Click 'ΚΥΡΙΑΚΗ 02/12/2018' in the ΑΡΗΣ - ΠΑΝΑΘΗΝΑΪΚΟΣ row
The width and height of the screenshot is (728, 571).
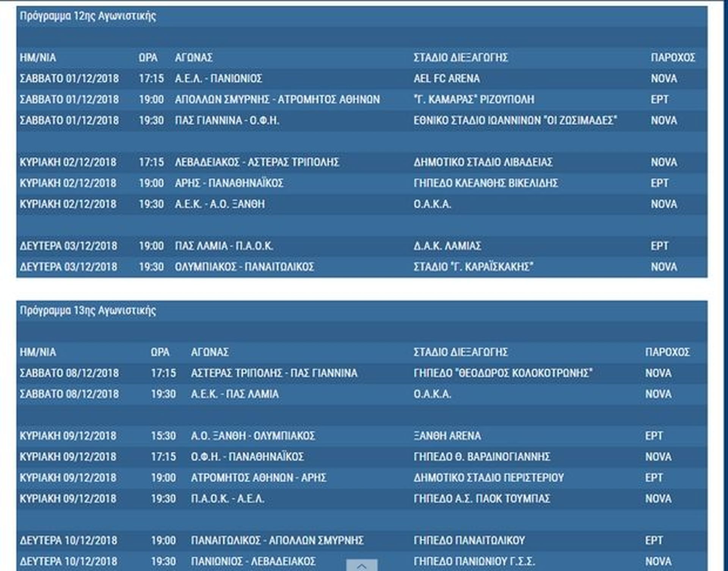pyautogui.click(x=68, y=183)
